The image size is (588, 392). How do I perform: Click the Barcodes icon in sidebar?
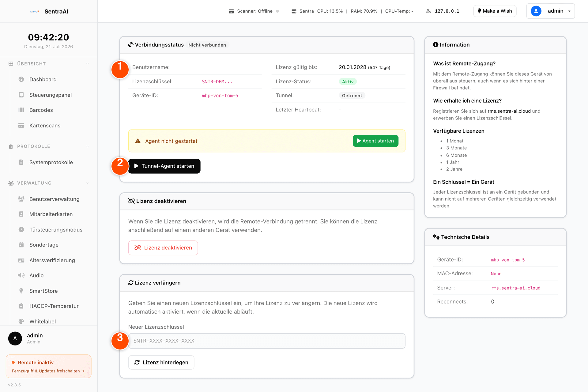point(21,110)
